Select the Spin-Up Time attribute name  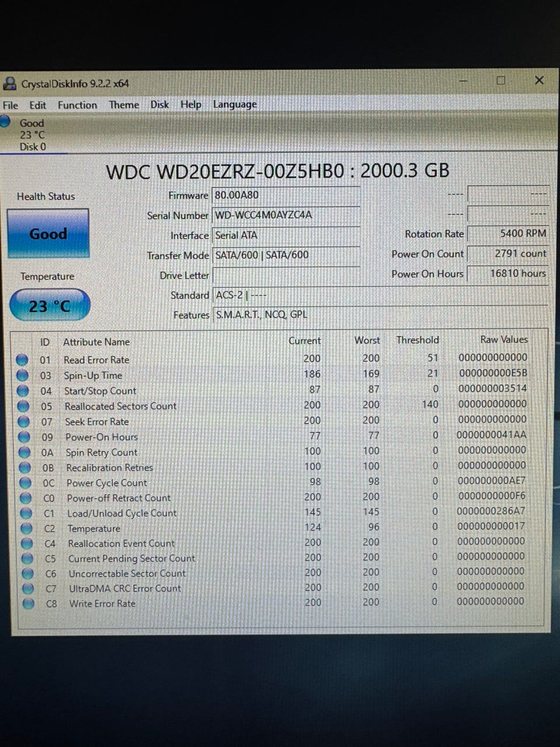[93, 376]
